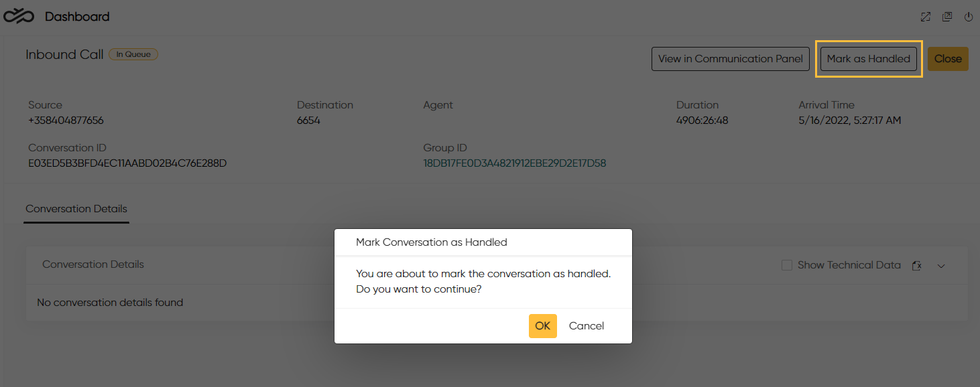The height and width of the screenshot is (387, 980).
Task: Click the Arrival Time value
Action: click(850, 121)
